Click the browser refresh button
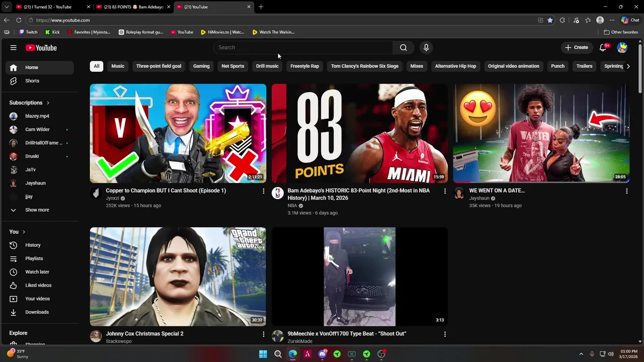 click(x=19, y=20)
